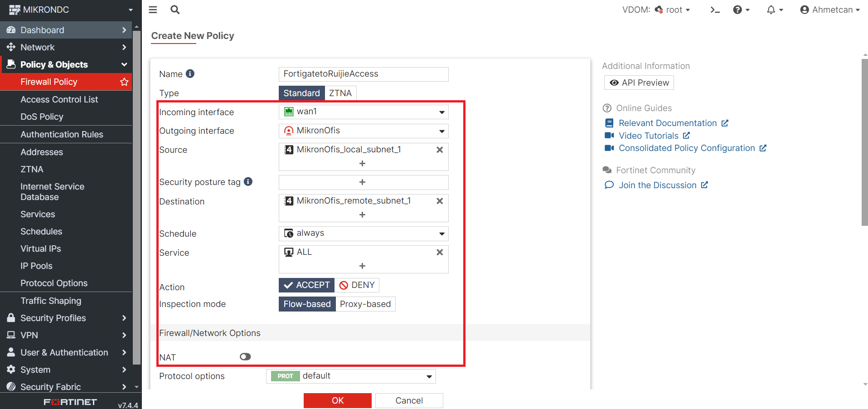Toggle the hamburger navigation menu icon
Viewport: 868px width, 409px height.
pos(153,10)
